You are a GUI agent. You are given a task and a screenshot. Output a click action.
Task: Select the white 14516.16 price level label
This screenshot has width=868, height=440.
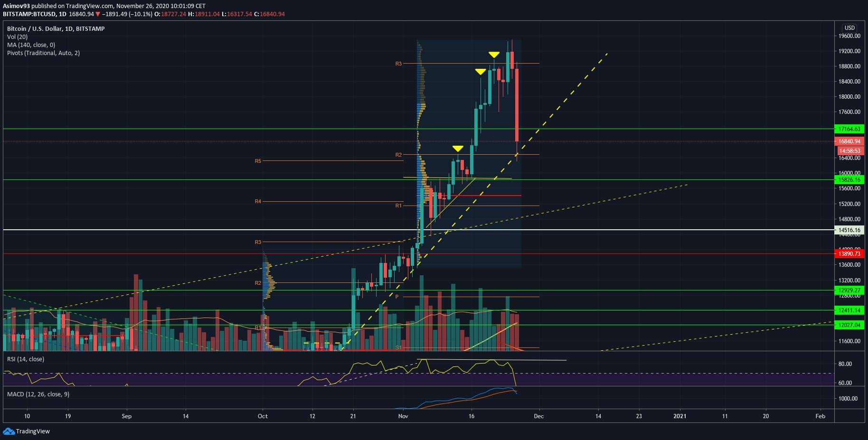click(849, 230)
